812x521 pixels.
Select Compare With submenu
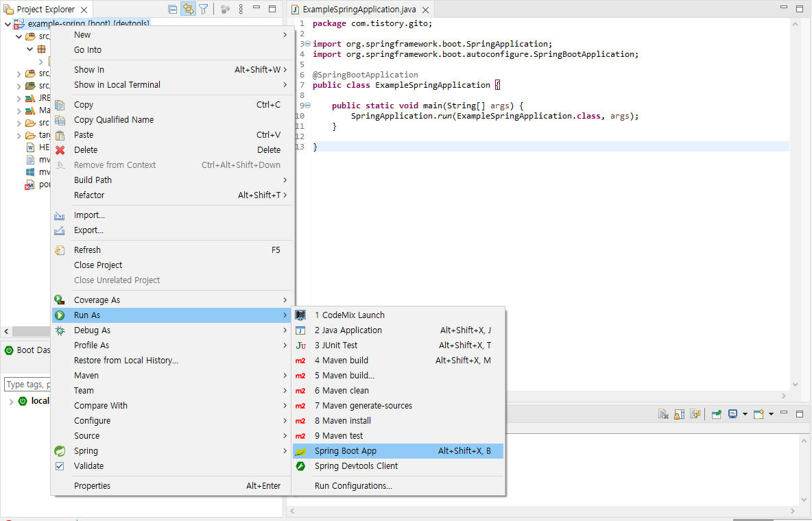click(x=172, y=406)
